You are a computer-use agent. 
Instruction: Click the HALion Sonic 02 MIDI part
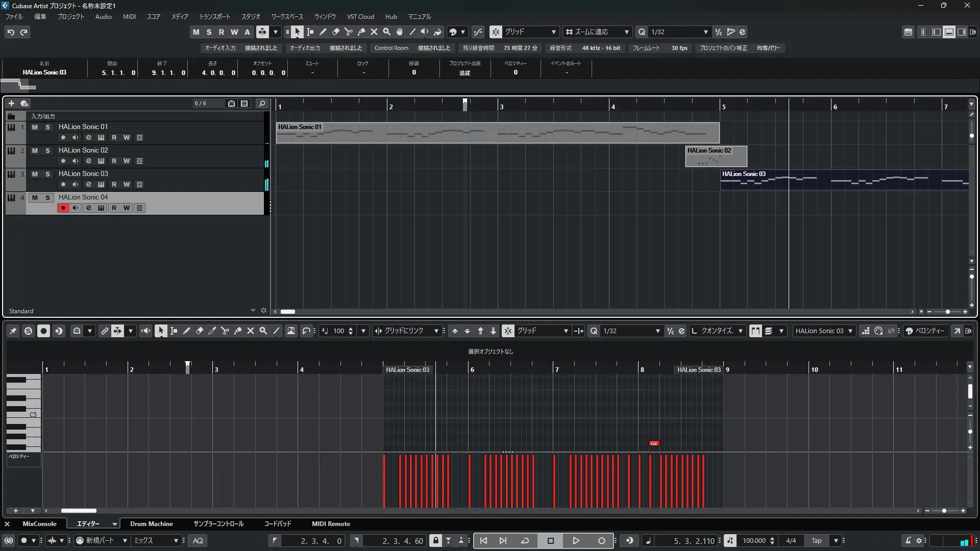(x=716, y=157)
